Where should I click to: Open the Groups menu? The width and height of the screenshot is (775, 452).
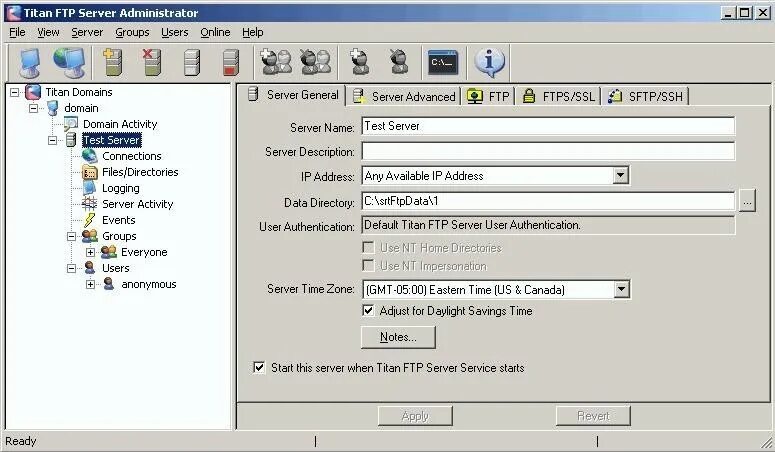tap(132, 32)
